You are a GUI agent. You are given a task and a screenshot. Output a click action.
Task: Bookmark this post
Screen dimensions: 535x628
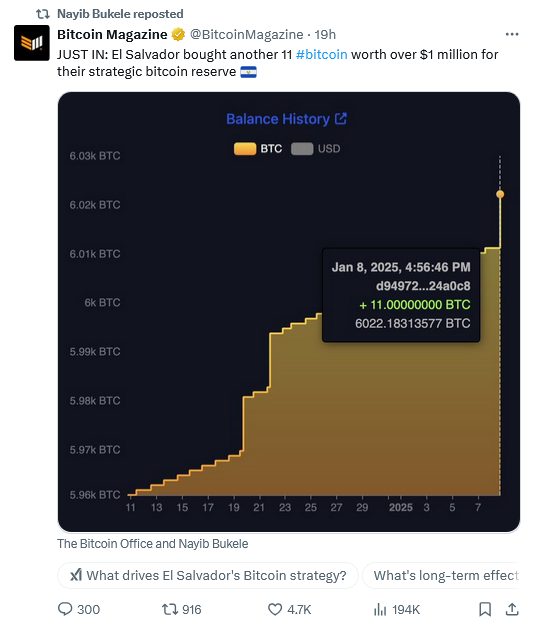coord(485,610)
